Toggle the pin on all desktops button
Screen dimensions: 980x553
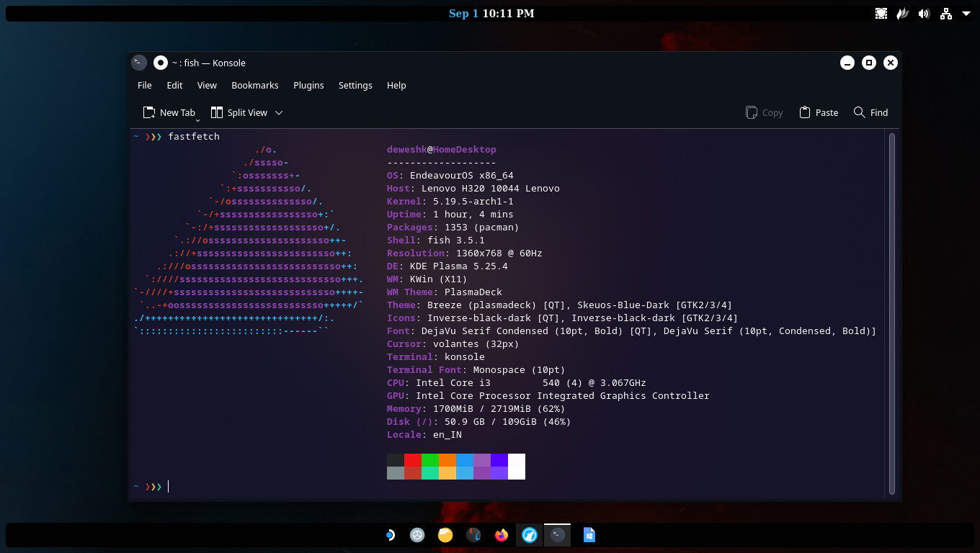(161, 63)
